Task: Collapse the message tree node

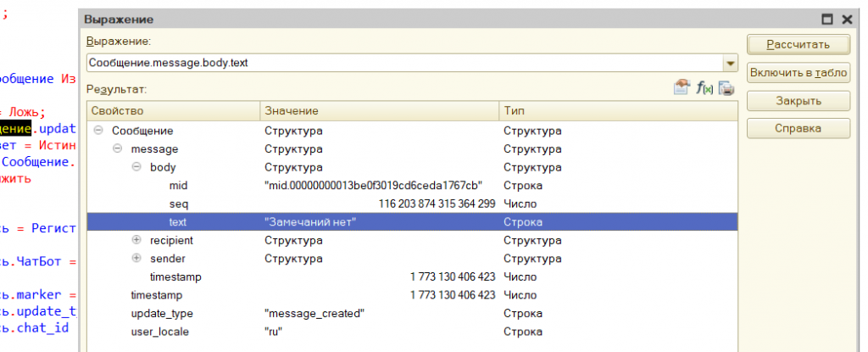Action: [117, 149]
